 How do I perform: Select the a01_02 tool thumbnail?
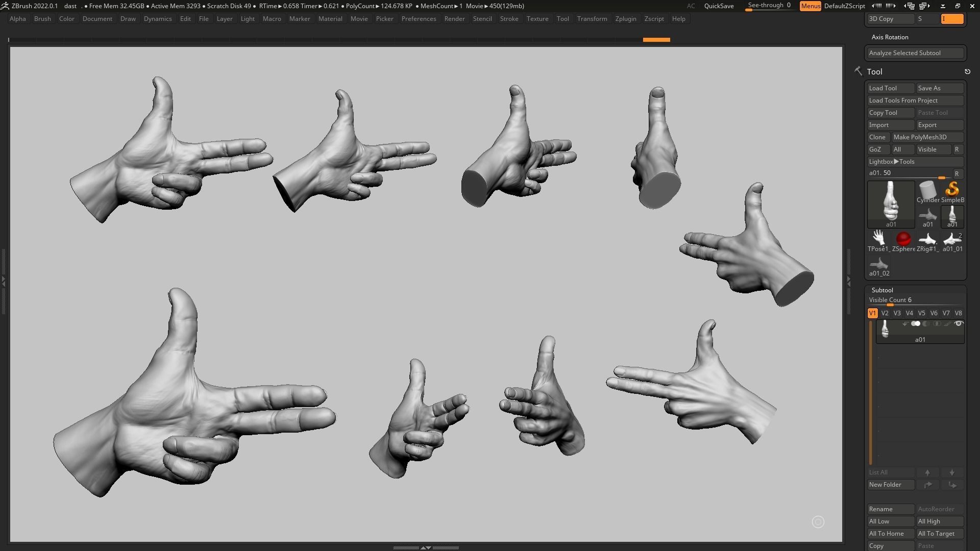(x=878, y=266)
